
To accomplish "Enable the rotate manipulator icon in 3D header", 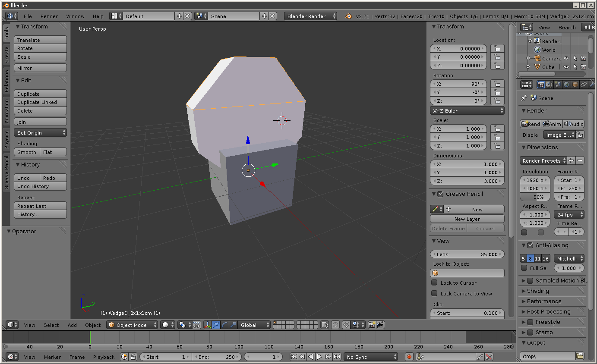I will [224, 325].
